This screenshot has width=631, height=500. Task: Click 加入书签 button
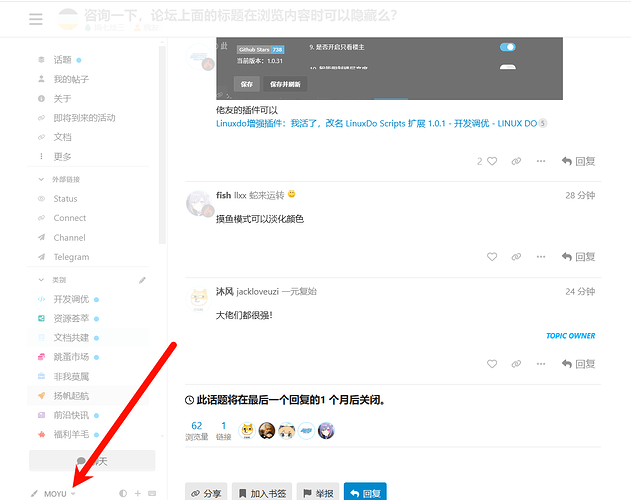point(262,493)
